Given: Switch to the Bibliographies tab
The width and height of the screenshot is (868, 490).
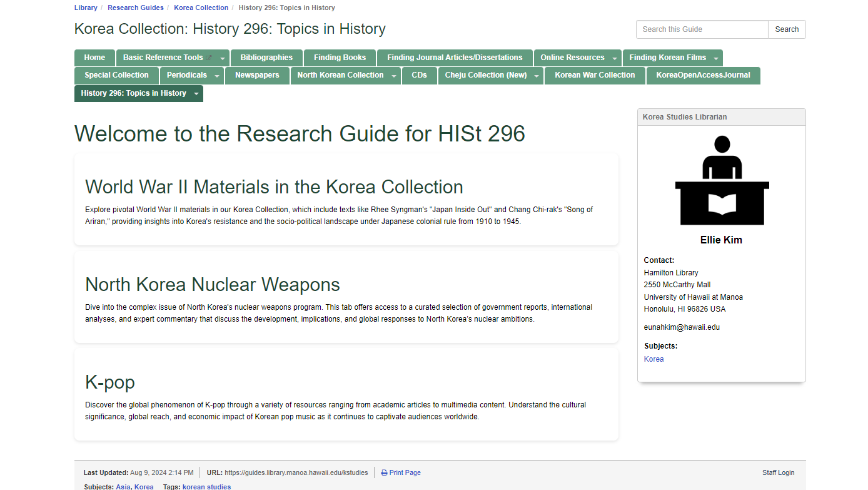Looking at the screenshot, I should [266, 58].
